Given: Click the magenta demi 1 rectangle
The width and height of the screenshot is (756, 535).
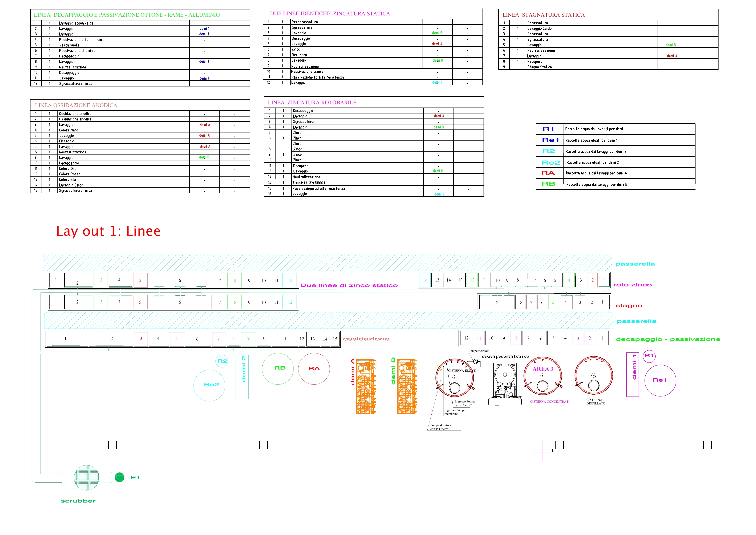Looking at the screenshot, I should (633, 375).
